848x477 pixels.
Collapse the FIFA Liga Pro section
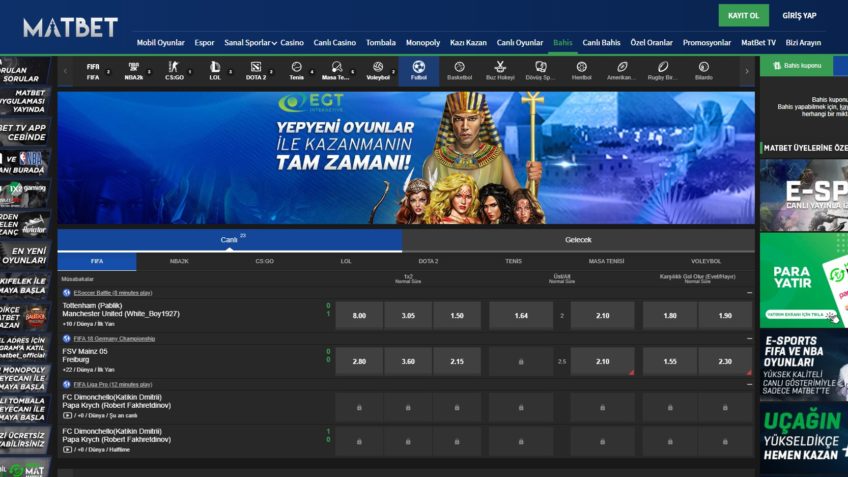click(x=749, y=384)
